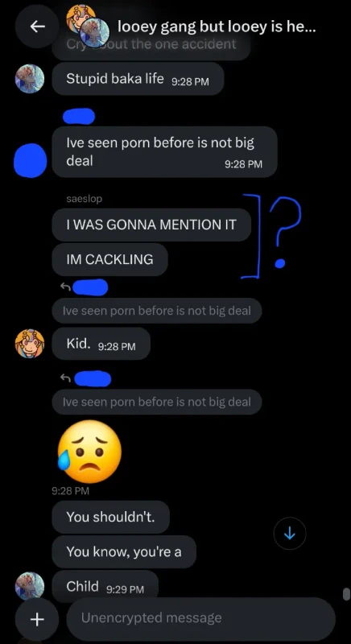Tap avatar beside "Child" message
The height and width of the screenshot is (644, 351).
[30, 586]
